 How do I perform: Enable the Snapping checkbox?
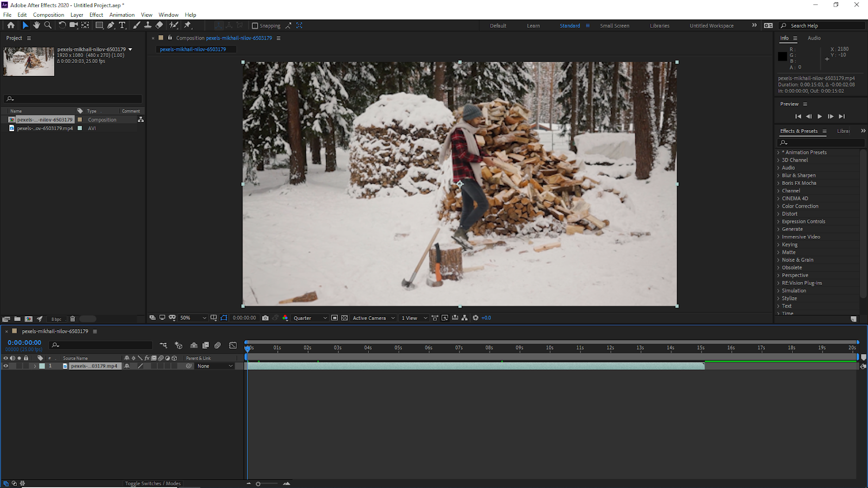(255, 25)
